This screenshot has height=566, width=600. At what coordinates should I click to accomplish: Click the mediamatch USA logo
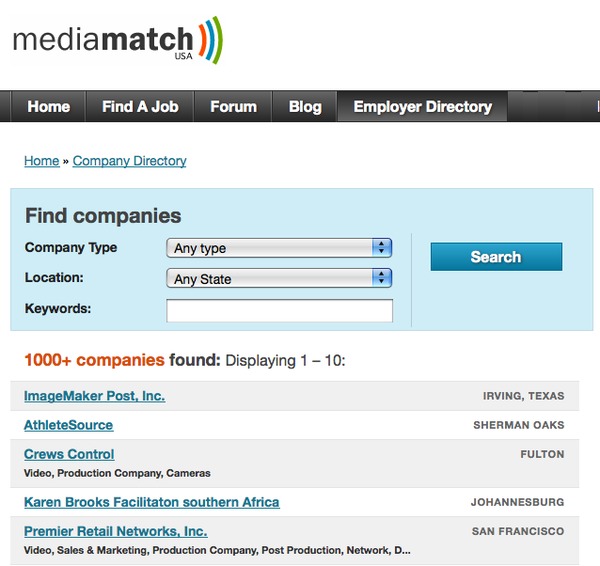pos(118,41)
